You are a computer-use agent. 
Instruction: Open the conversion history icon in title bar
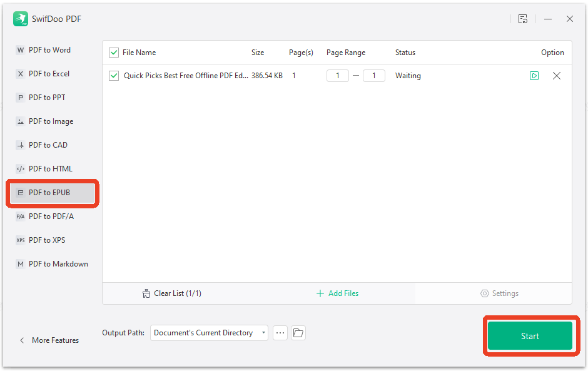pos(523,19)
